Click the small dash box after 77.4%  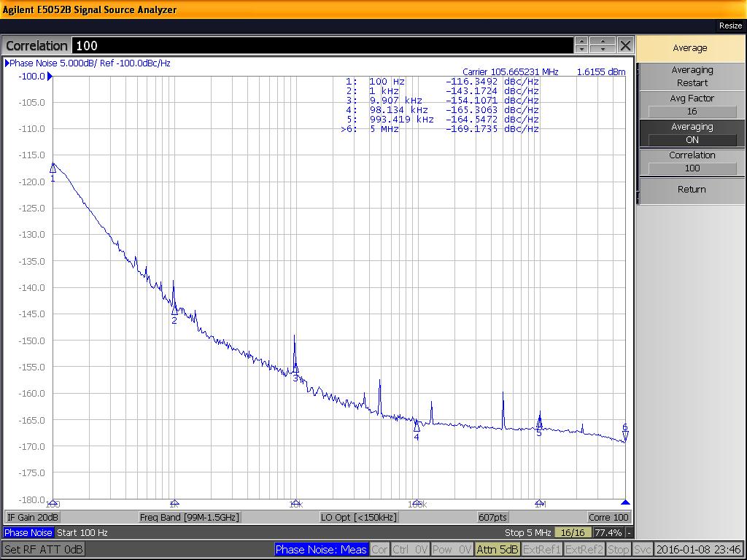(630, 532)
